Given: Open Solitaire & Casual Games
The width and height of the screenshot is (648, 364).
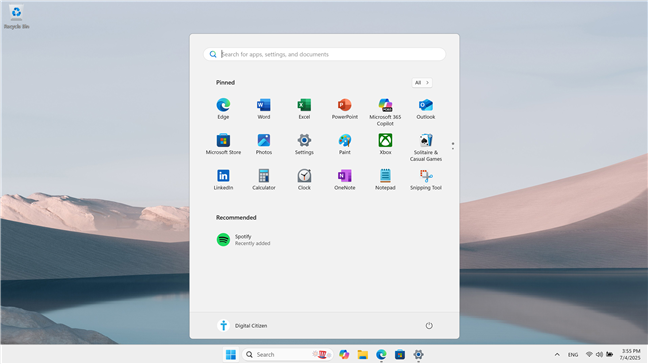Looking at the screenshot, I should point(426,147).
